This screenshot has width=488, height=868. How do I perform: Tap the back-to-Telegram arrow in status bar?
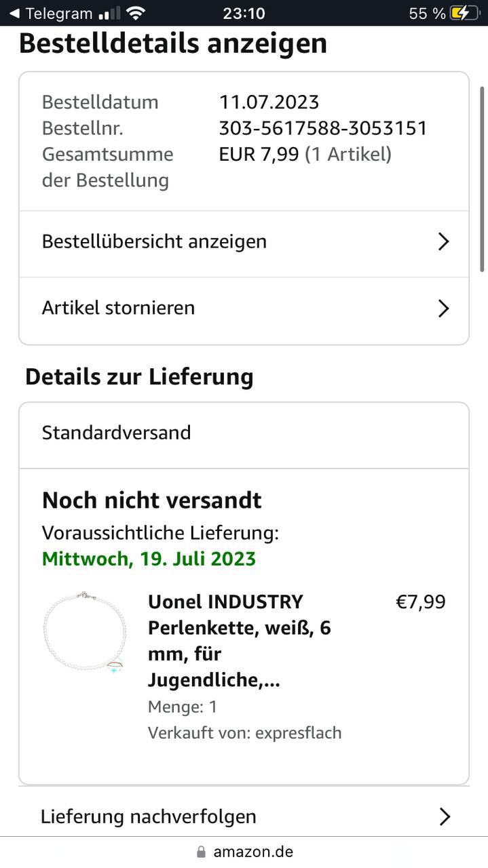click(14, 13)
